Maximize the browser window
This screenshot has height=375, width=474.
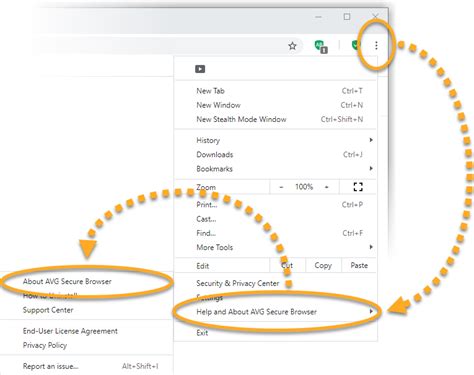coord(347,17)
